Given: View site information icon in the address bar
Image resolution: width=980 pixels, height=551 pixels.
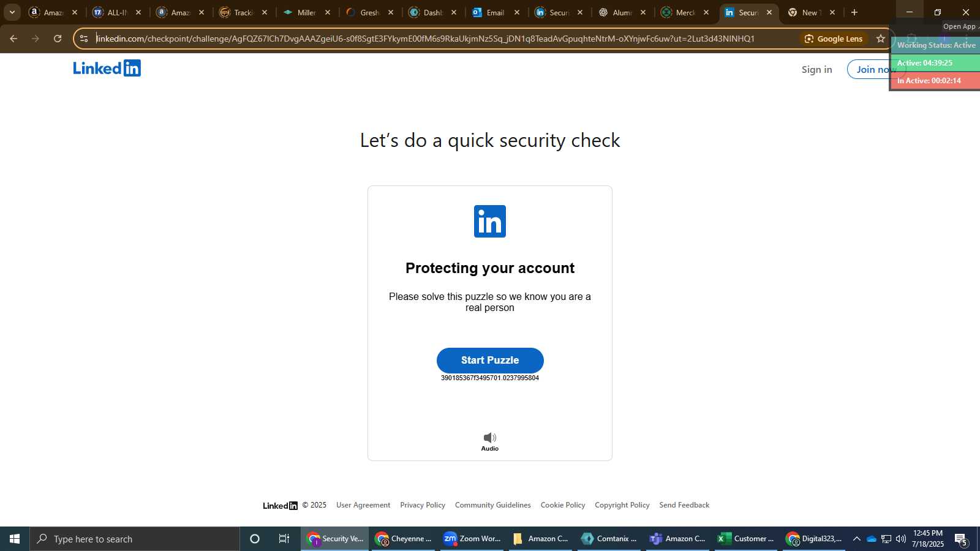Looking at the screenshot, I should pyautogui.click(x=84, y=39).
